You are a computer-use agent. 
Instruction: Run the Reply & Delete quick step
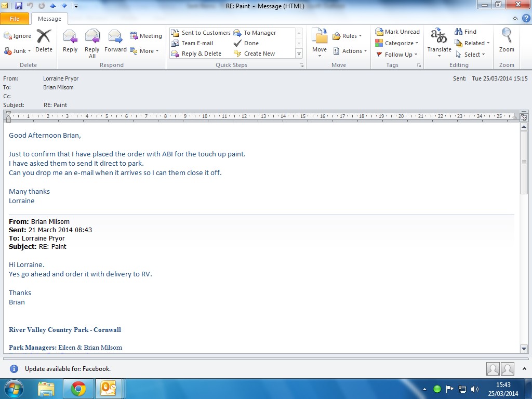tap(196, 54)
